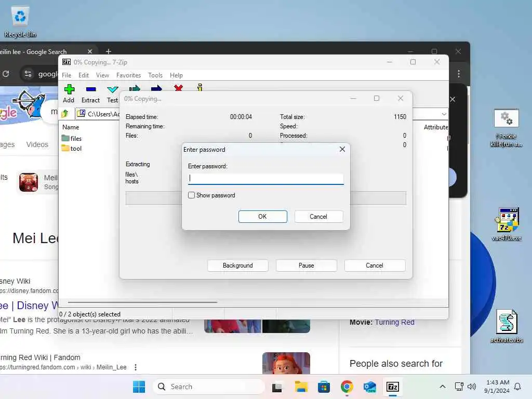The height and width of the screenshot is (399, 532).
Task: Click the red Delete X toolbar icon
Action: click(178, 87)
